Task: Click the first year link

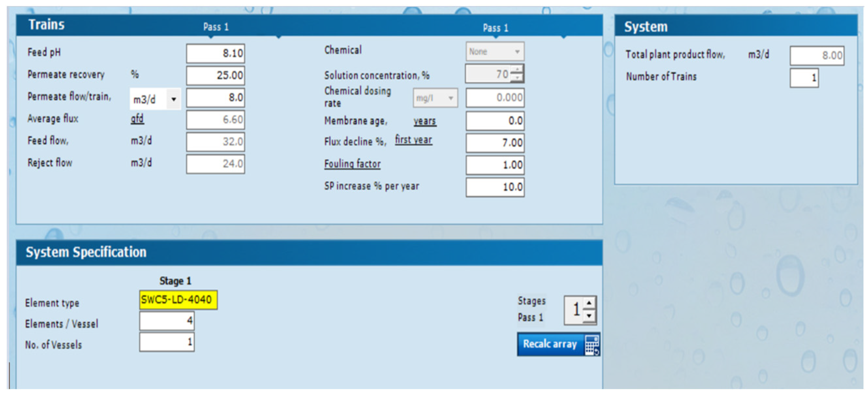Action: (x=413, y=140)
